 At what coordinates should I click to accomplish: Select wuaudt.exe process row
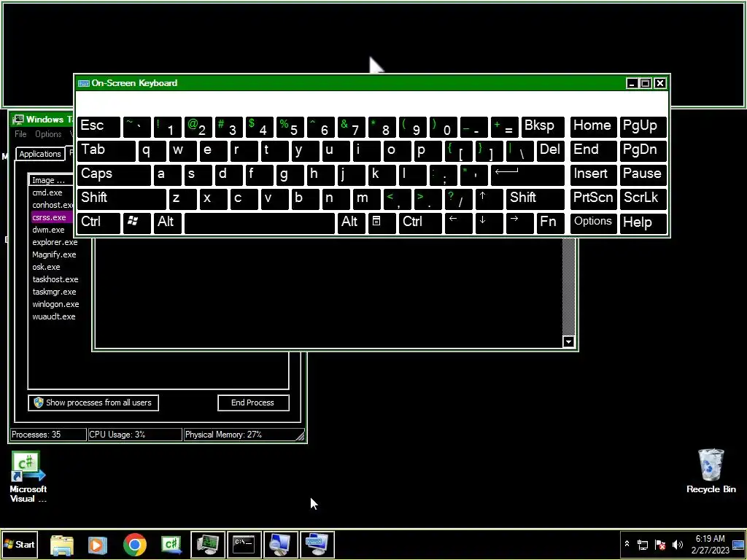[x=54, y=316]
